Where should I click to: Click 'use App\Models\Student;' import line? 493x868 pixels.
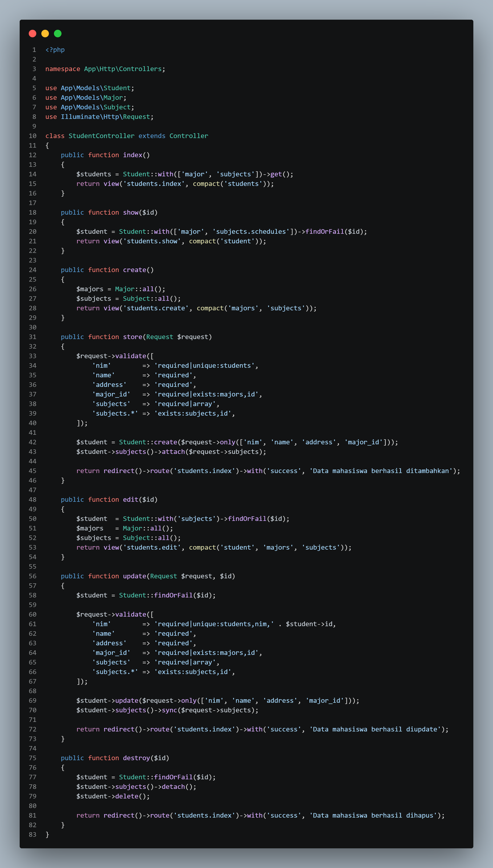coord(90,88)
